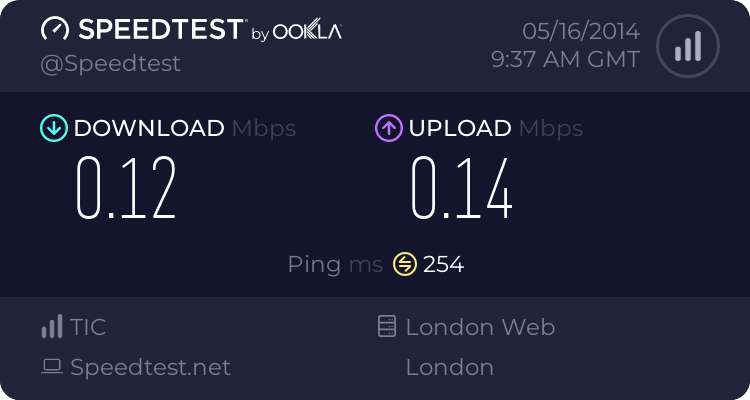Select the 0.14 upload speed value
This screenshot has width=750, height=400.
[462, 188]
